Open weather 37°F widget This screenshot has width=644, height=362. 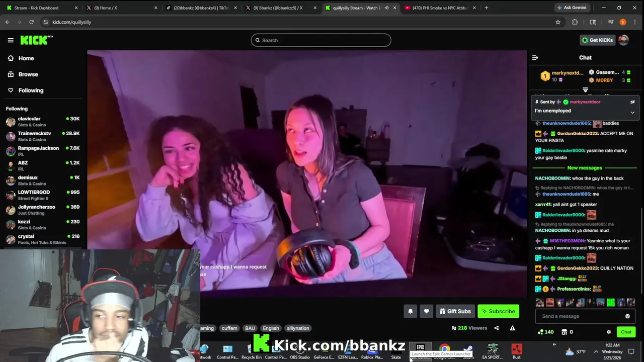point(576,352)
